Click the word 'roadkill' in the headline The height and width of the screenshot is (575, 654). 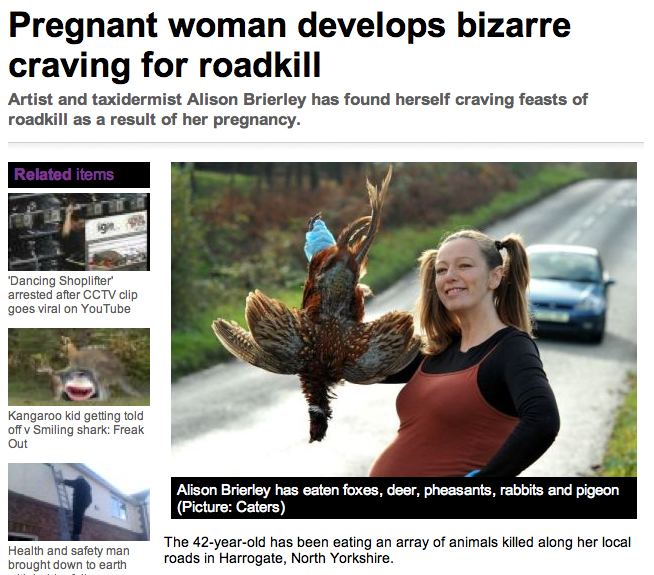(259, 65)
